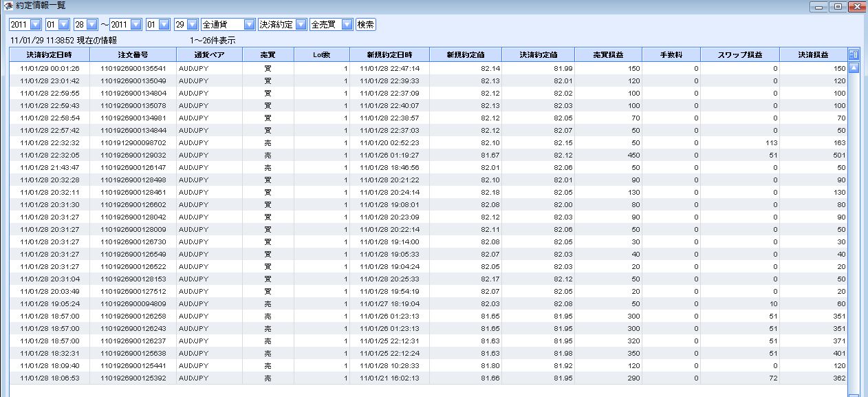
Task: Expand the 全通貨 currency dropdown
Action: tap(249, 24)
